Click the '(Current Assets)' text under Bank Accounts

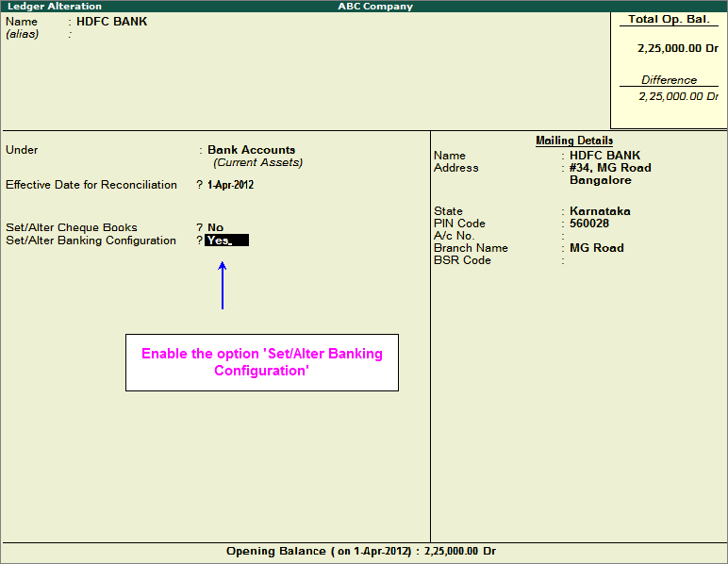click(257, 162)
